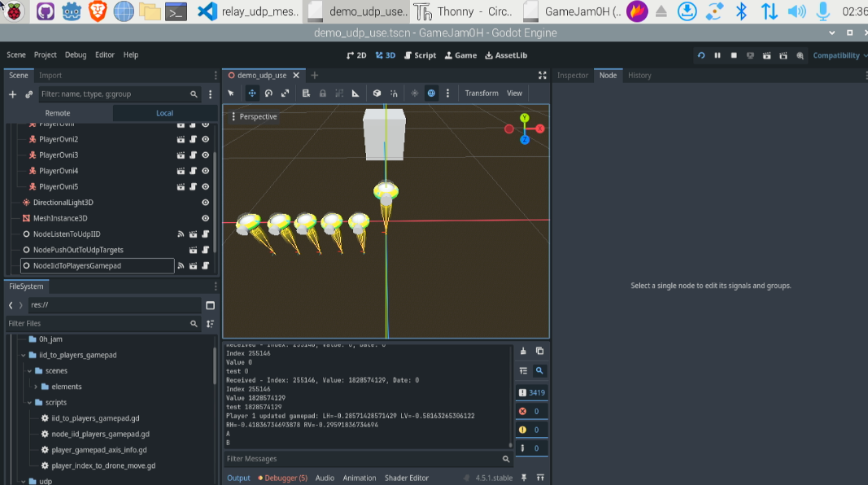Open AssetLib workspace
Image resolution: width=868 pixels, height=485 pixels.
coord(506,55)
